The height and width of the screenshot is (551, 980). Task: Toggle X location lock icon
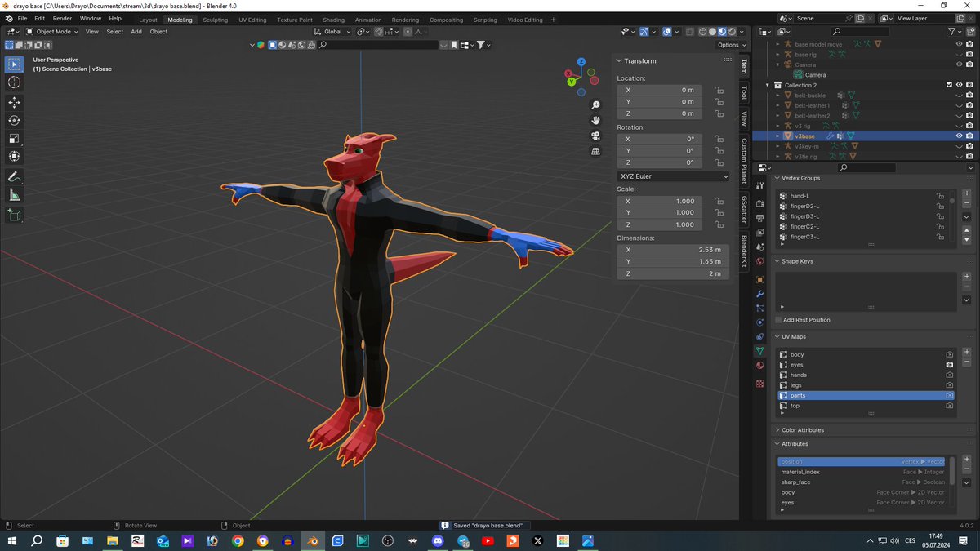(x=719, y=90)
